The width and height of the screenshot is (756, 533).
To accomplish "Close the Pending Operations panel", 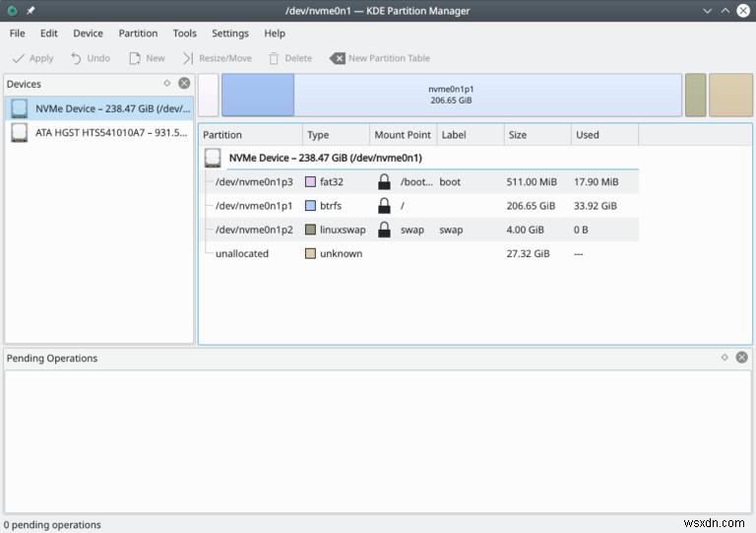I will [742, 358].
